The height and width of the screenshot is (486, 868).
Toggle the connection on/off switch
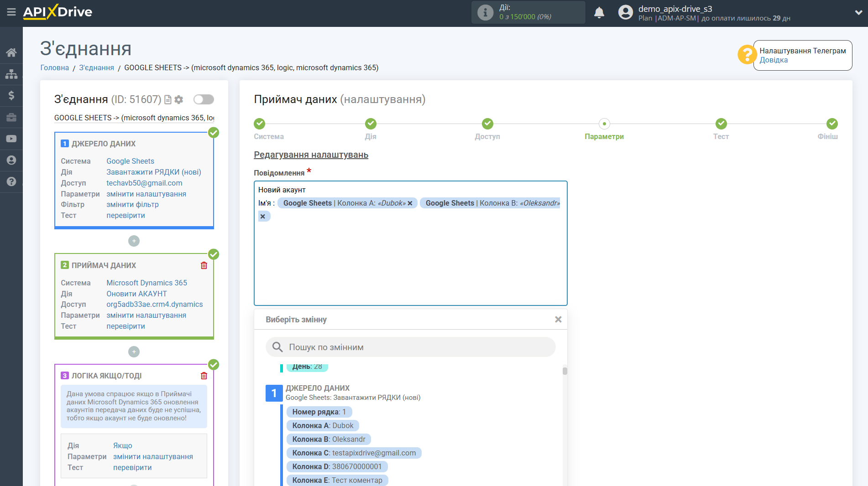[x=204, y=99]
